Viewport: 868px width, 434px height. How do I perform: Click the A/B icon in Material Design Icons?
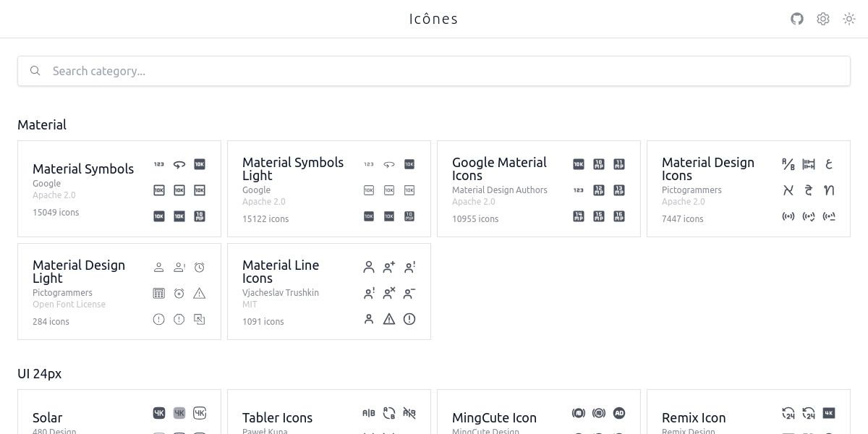(788, 164)
